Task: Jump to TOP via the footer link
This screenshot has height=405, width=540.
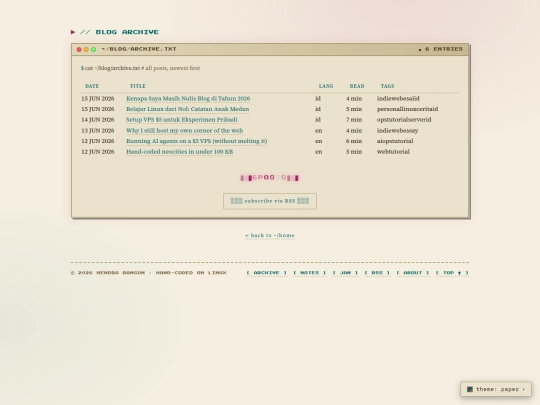Action: point(452,273)
